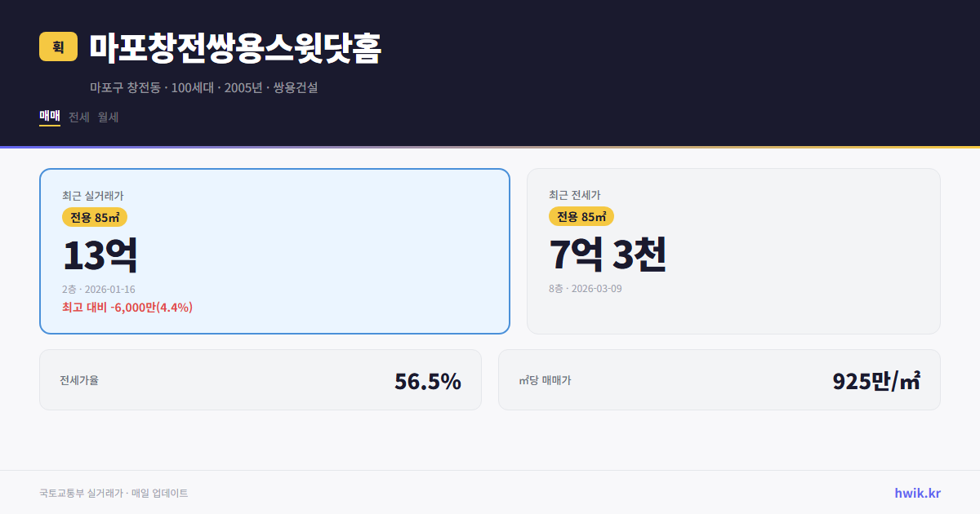Select the 56.5% jeonse ratio value
The image size is (980, 514).
427,379
